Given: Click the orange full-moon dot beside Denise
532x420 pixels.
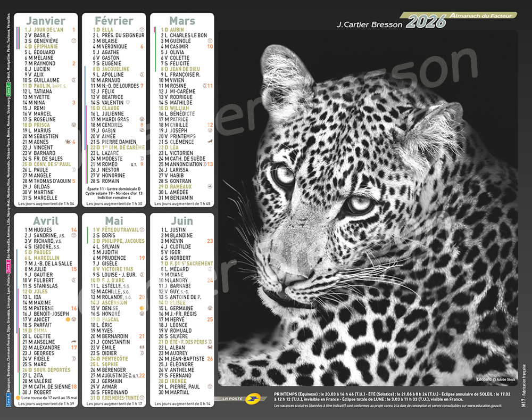Looking at the screenshot, I should pos(142,308).
